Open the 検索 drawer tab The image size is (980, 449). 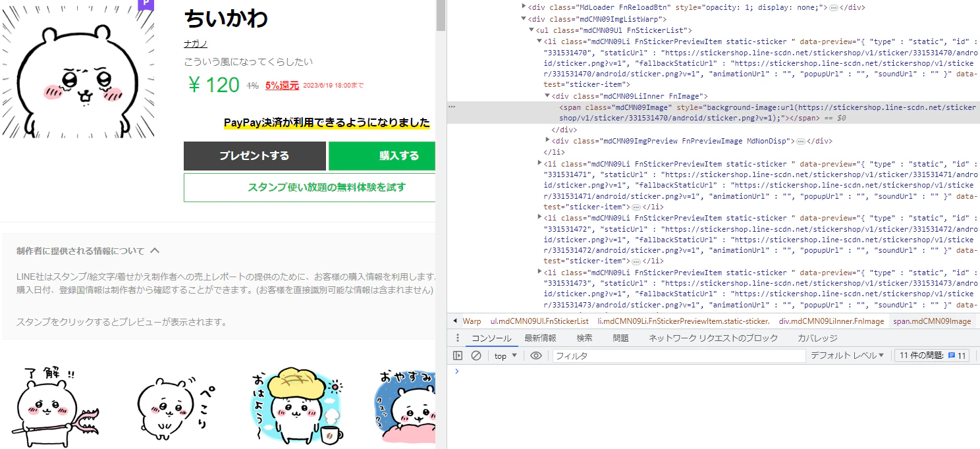584,338
